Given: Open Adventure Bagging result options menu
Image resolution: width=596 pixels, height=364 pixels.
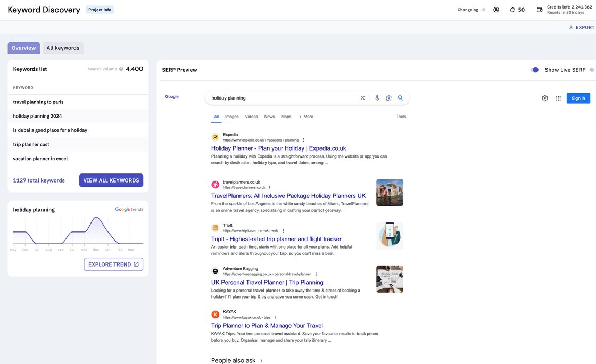Looking at the screenshot, I should coord(316,274).
